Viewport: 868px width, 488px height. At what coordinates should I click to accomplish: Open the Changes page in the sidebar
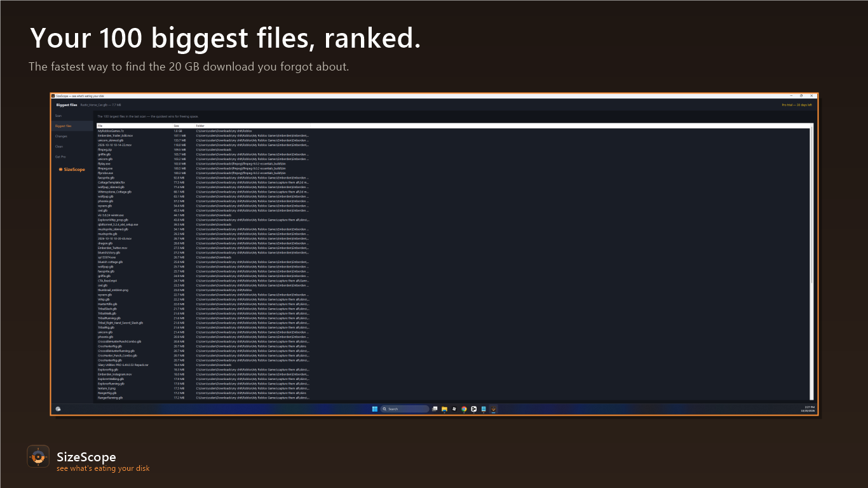click(73, 136)
